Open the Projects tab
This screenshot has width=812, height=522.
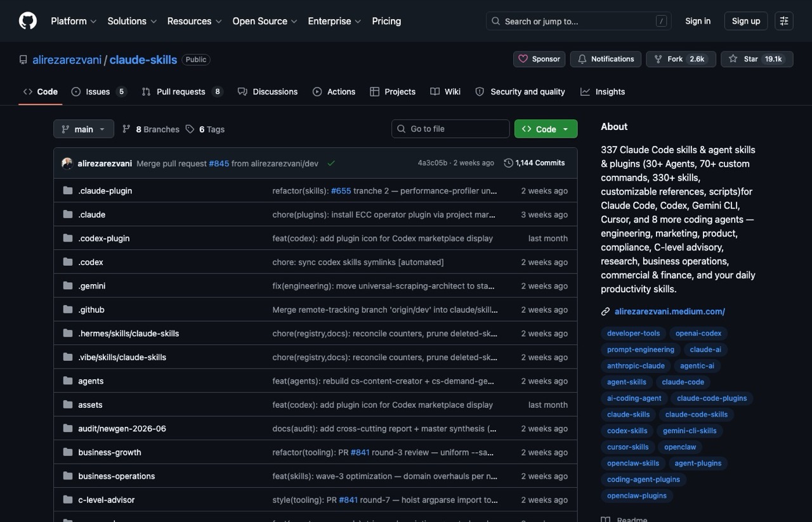(x=393, y=91)
